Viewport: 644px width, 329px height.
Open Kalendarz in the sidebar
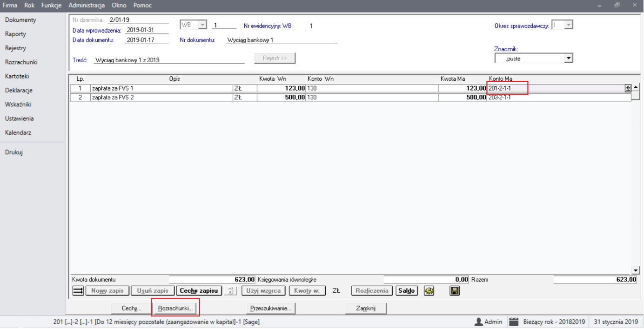(x=18, y=132)
